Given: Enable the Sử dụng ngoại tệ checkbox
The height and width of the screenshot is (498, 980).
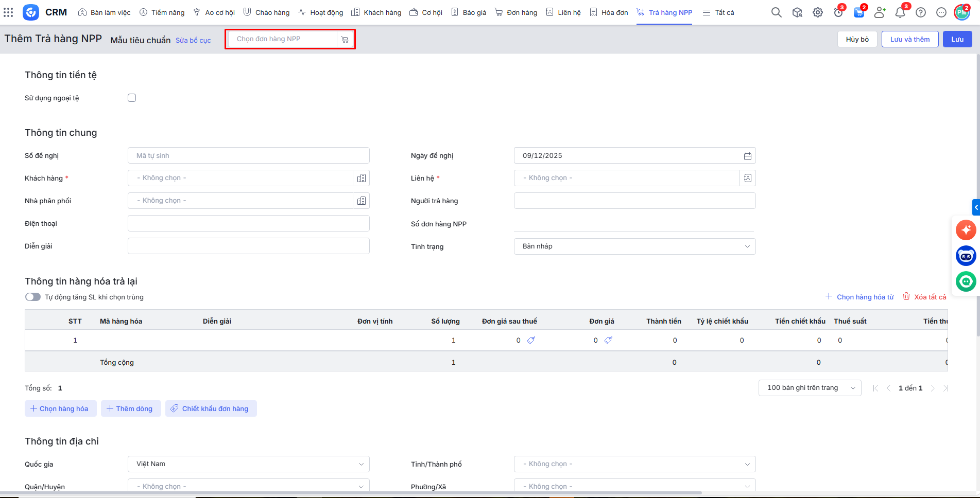Looking at the screenshot, I should click(132, 98).
